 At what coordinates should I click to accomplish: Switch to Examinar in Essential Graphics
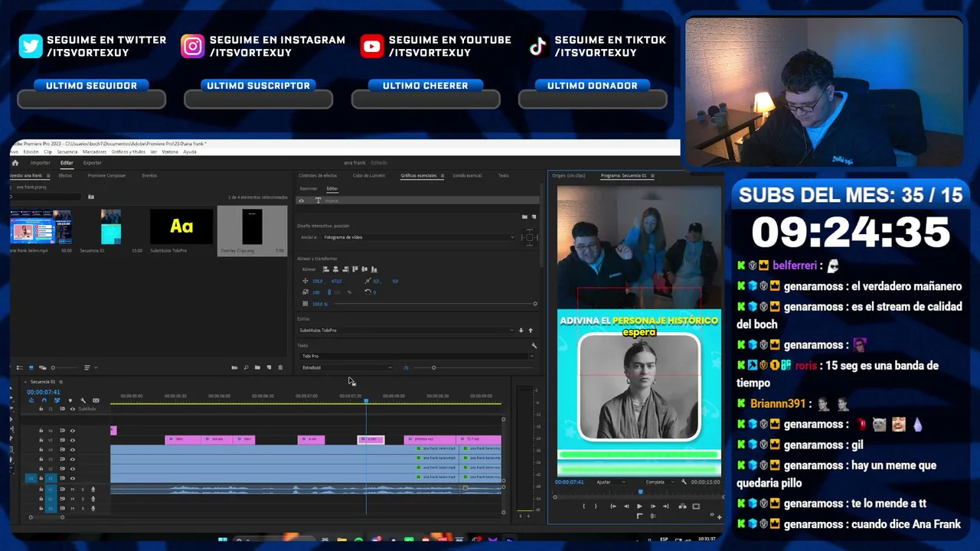point(309,188)
